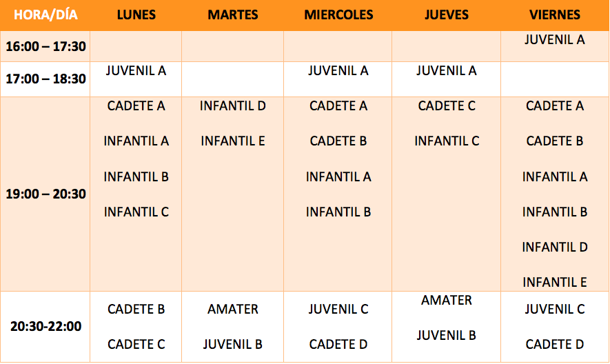Click CADETE C in the Jueves column
610x364 pixels.
coord(446,106)
